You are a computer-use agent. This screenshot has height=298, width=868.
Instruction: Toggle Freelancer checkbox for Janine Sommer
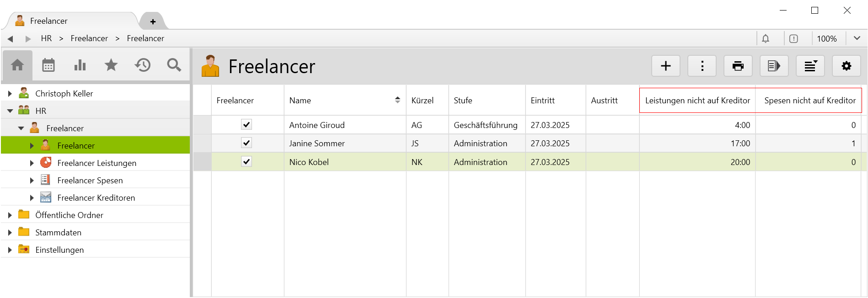pos(246,143)
